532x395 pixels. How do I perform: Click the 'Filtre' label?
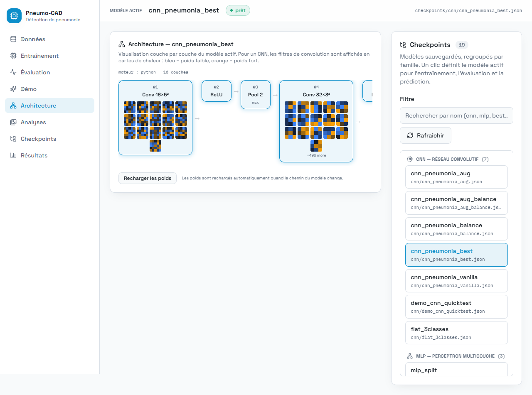[x=407, y=99]
